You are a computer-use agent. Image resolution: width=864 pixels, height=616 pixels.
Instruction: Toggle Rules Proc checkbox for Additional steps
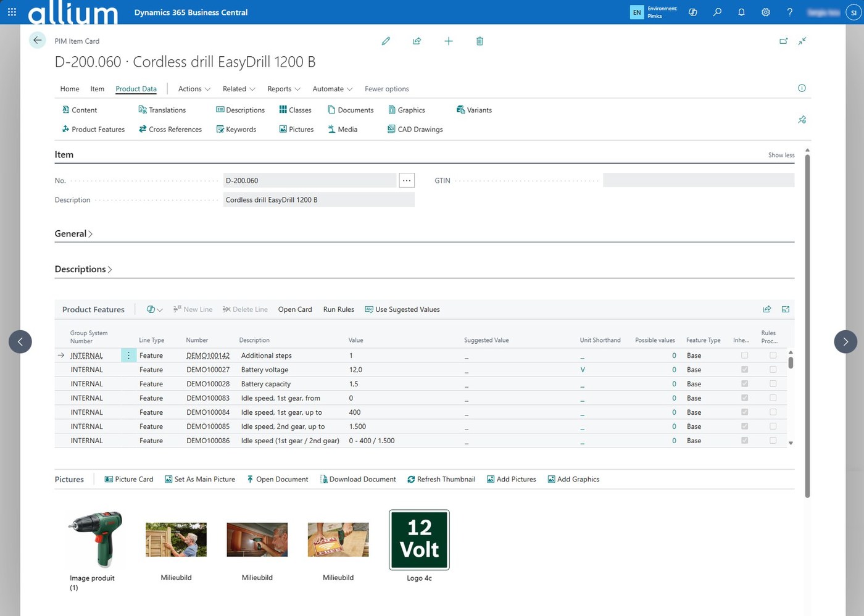tap(773, 356)
